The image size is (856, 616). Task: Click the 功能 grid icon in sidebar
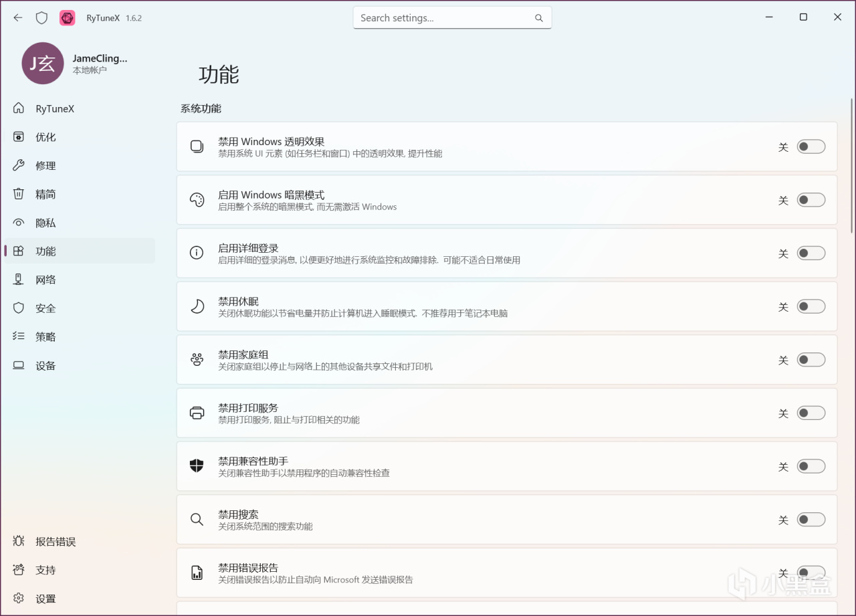(19, 251)
